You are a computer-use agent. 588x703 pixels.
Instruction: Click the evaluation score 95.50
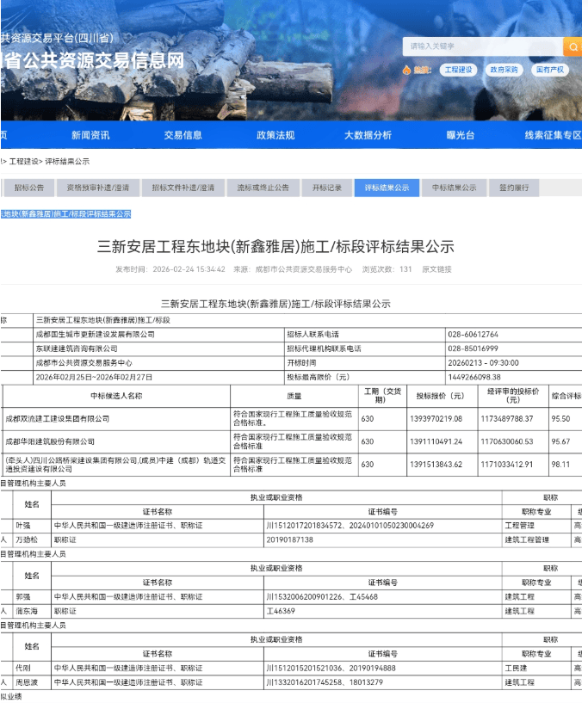point(560,419)
